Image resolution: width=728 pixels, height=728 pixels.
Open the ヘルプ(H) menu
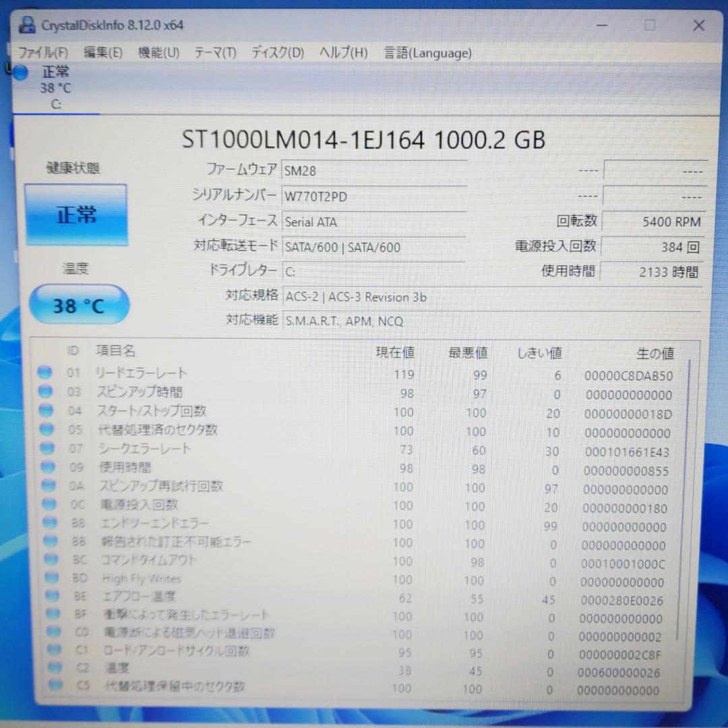coord(342,52)
